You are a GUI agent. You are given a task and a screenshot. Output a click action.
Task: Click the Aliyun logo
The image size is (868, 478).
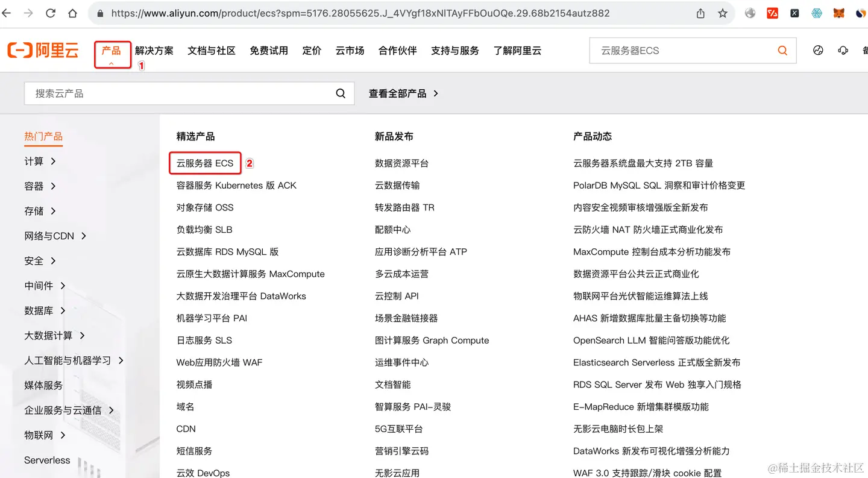43,51
